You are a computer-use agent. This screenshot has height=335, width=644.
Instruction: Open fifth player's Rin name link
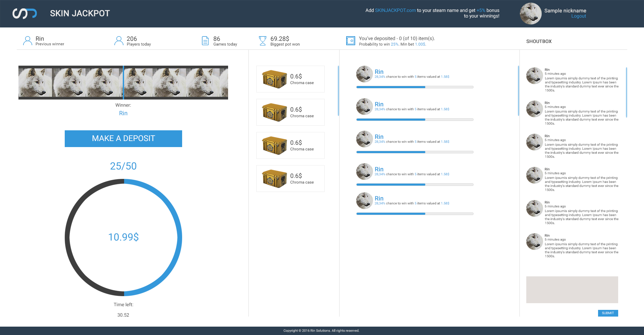pos(379,198)
